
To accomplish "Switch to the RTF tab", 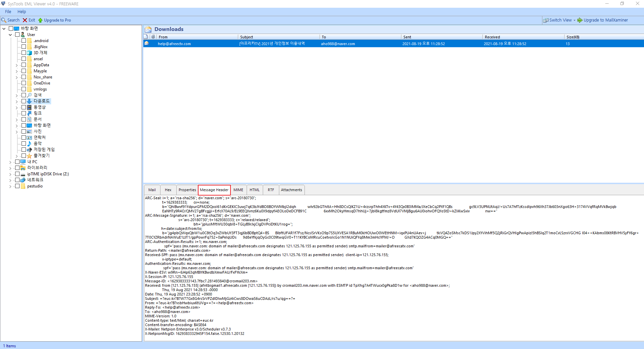I will 271,190.
